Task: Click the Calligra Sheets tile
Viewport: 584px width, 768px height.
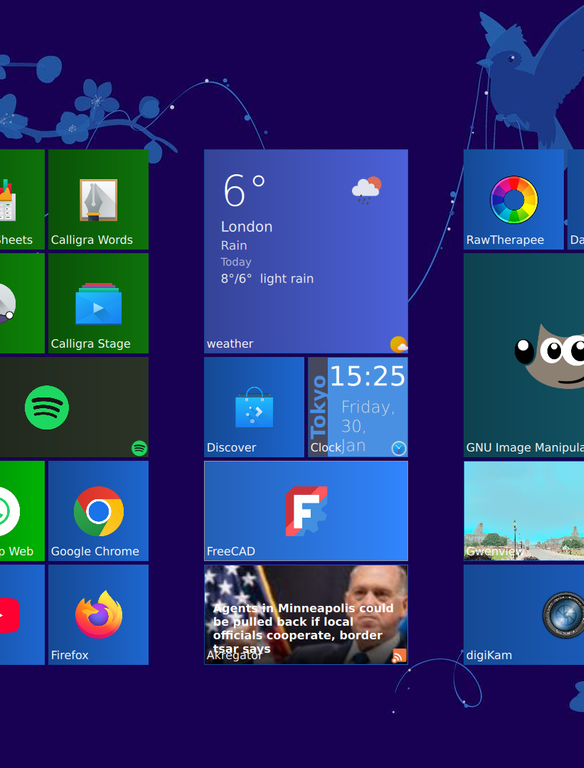Action: coord(22,199)
